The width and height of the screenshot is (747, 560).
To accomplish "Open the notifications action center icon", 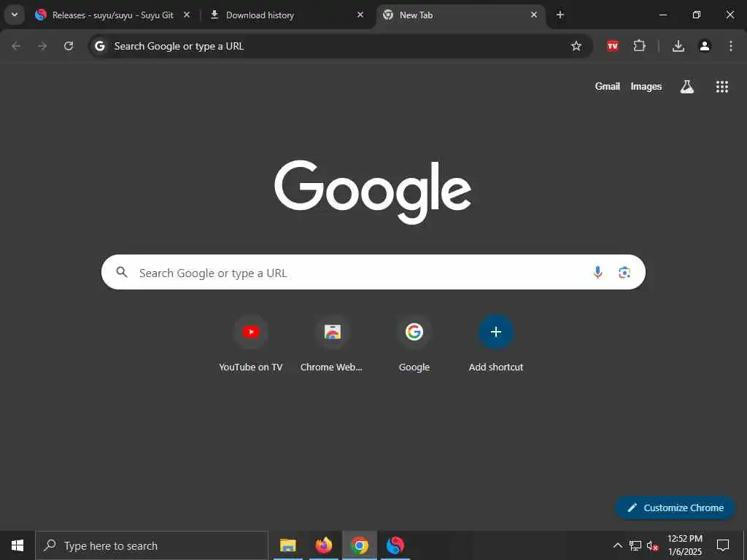I will (x=723, y=545).
